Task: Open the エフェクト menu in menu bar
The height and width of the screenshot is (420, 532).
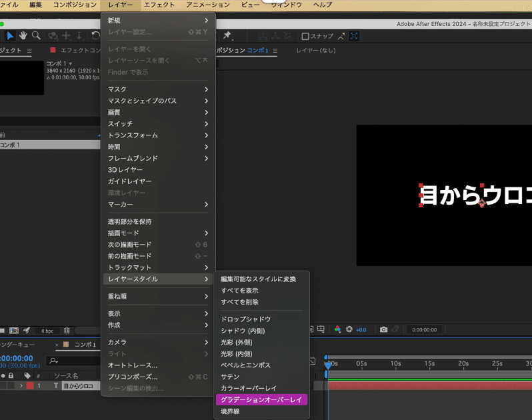Action: [x=159, y=5]
